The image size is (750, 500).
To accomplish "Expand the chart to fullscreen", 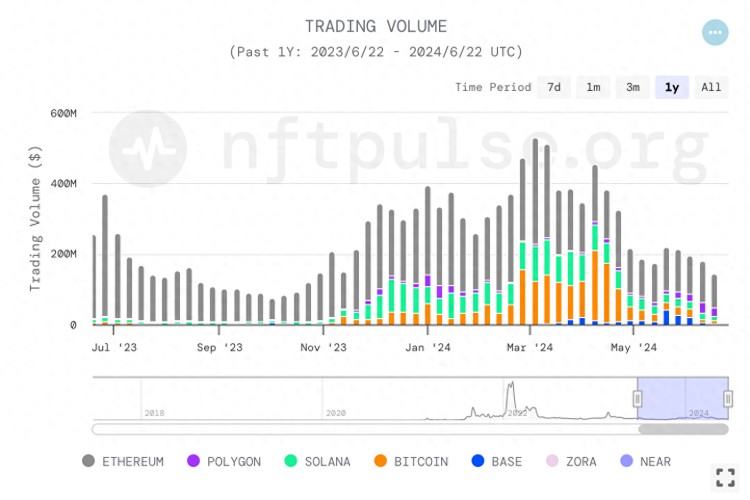I will (x=725, y=478).
